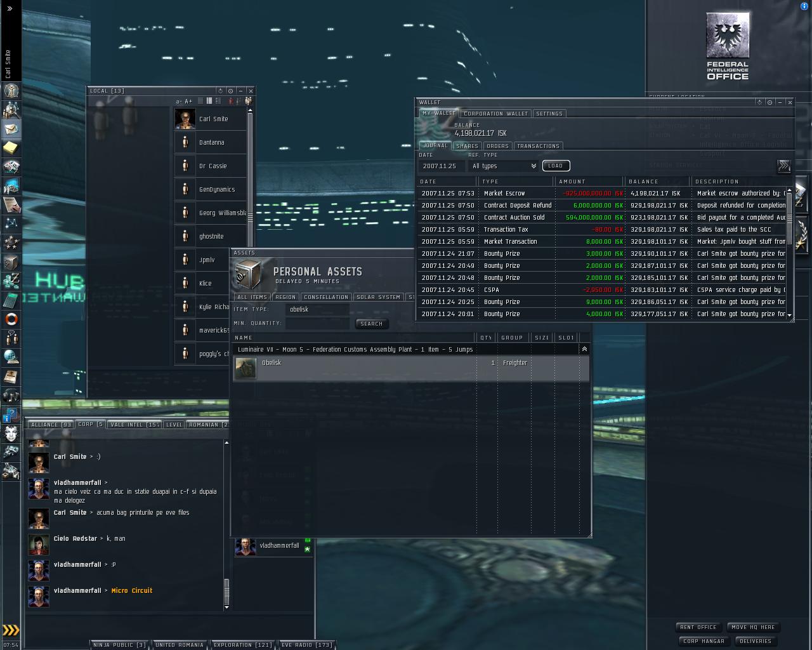812x650 pixels.
Task: Click the ship icon in the sidebar
Action: coord(11,452)
